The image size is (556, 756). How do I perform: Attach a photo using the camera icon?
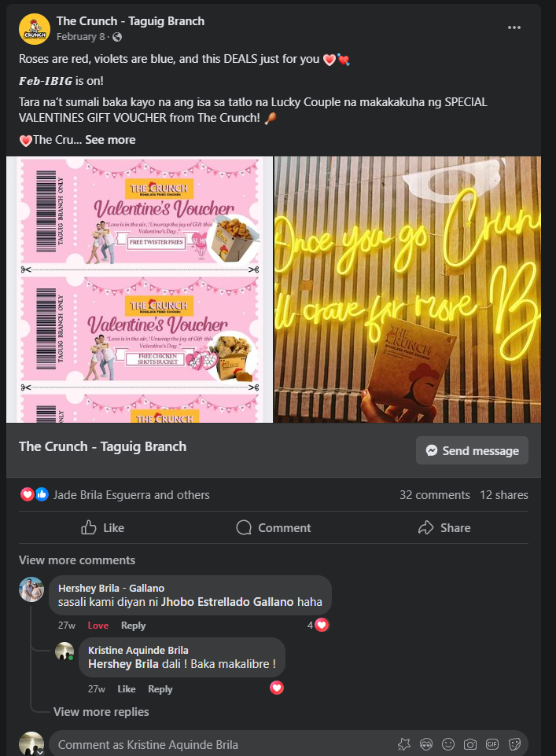pyautogui.click(x=470, y=744)
